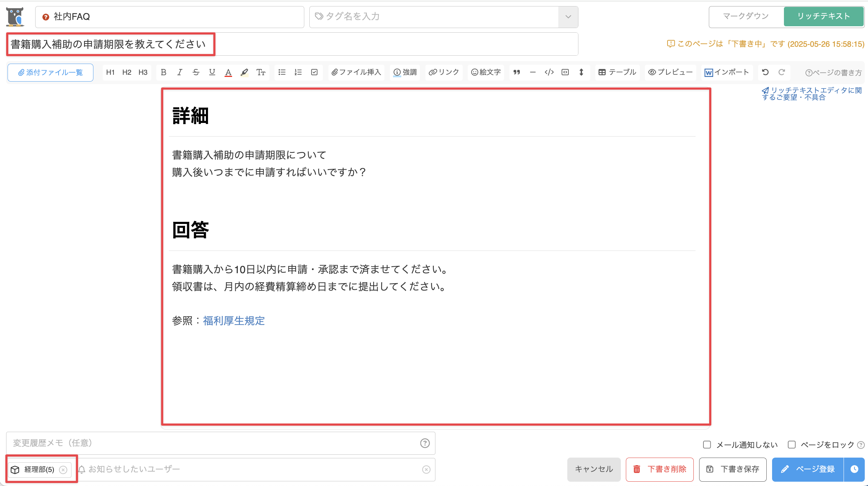The image size is (868, 486).
Task: Enable メール通知しない
Action: 706,445
